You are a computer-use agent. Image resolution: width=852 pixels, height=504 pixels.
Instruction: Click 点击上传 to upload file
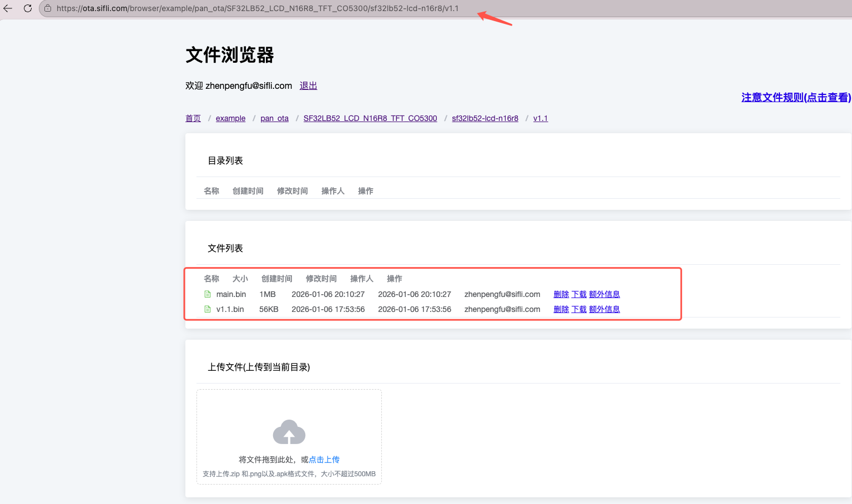tap(324, 460)
